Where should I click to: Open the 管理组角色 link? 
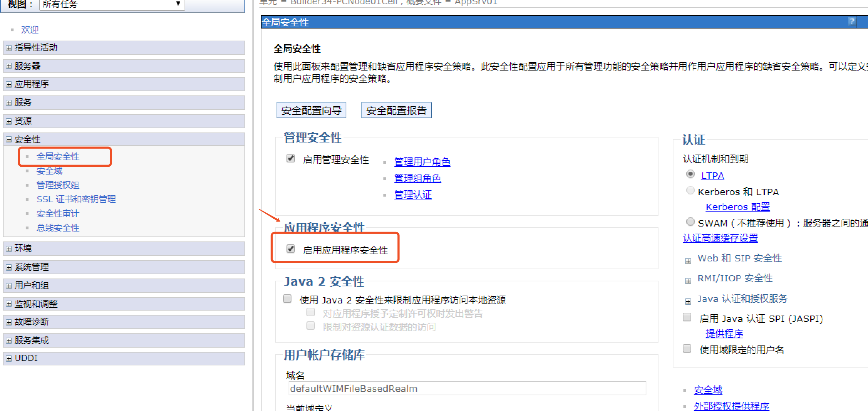point(418,178)
